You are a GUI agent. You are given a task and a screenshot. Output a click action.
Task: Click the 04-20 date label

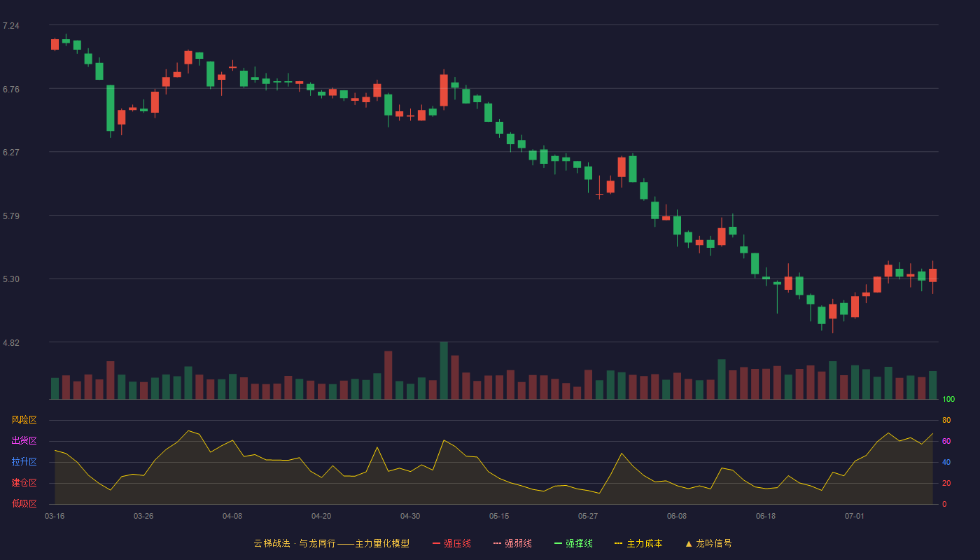coord(321,516)
